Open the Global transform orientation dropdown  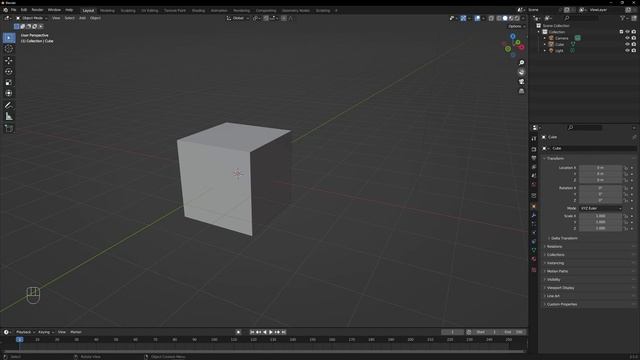(x=238, y=18)
